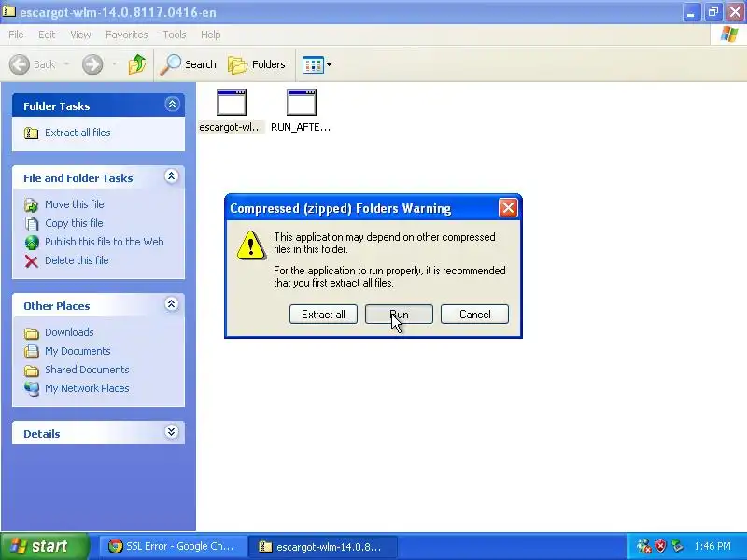Collapse the Other Places panel
Image resolution: width=747 pixels, height=560 pixels.
(x=172, y=304)
